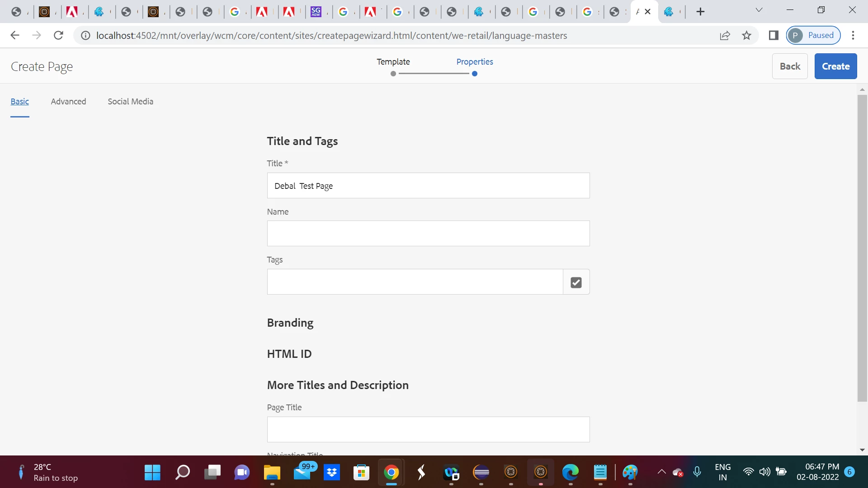Switch to the Advanced tab

[x=68, y=102]
